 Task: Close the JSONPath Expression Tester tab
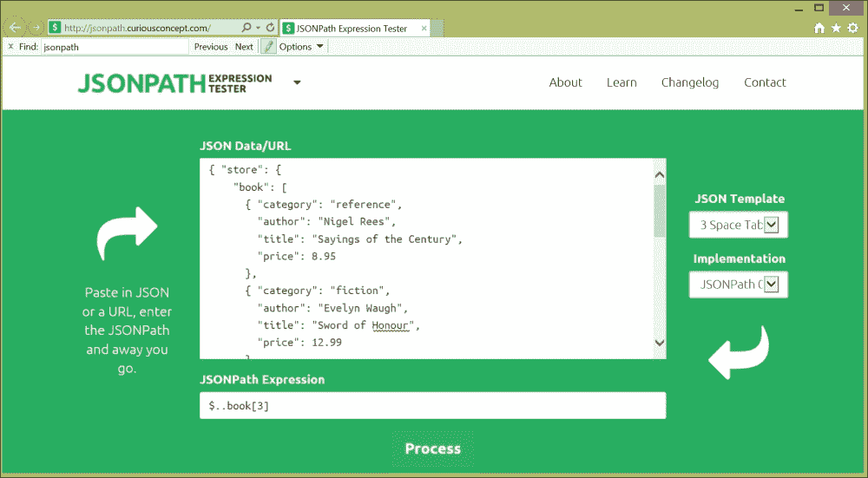point(424,29)
